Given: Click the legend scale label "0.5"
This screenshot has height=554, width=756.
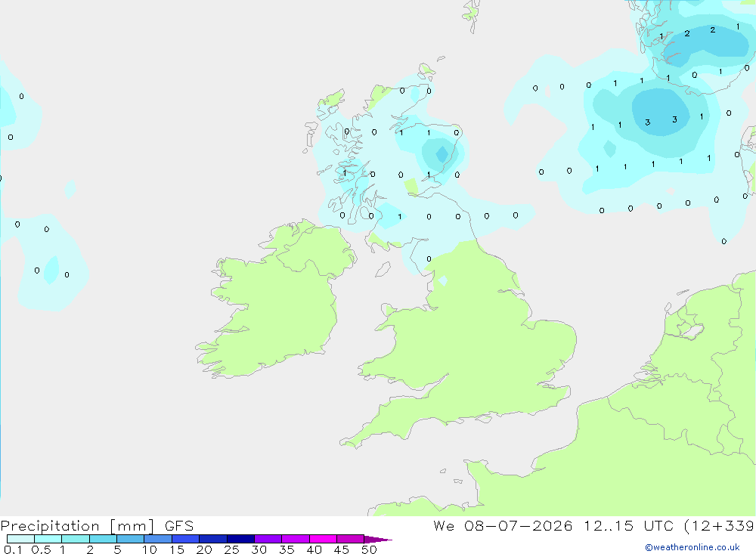Looking at the screenshot, I should (41, 549).
